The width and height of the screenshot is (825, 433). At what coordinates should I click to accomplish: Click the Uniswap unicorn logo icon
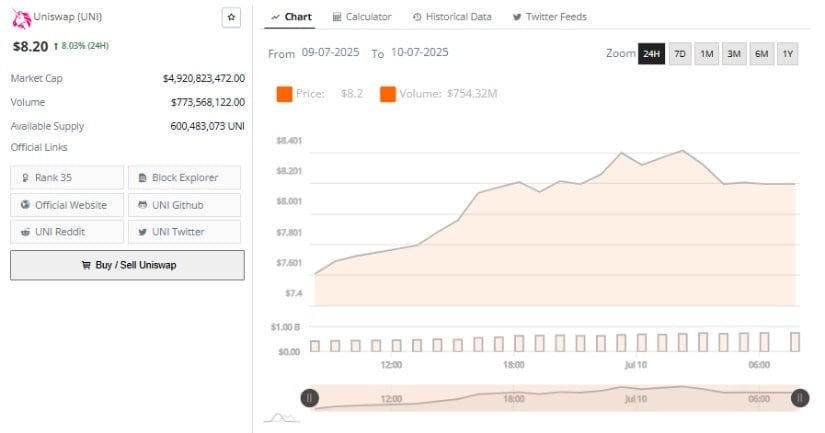coord(21,19)
